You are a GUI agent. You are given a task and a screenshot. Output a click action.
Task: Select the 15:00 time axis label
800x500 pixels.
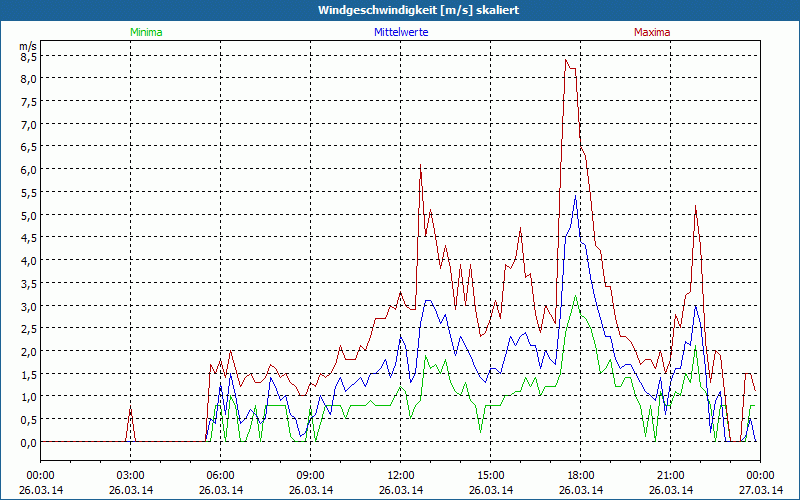click(x=490, y=475)
